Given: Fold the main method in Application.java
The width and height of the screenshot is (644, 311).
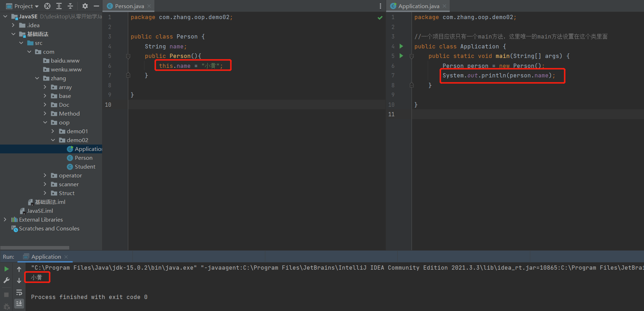Looking at the screenshot, I should 412,56.
